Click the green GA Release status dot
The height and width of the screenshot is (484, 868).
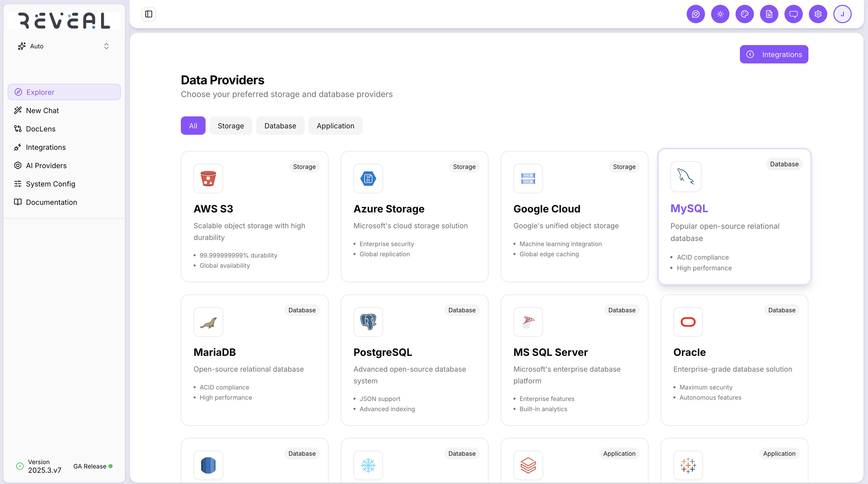(x=111, y=466)
